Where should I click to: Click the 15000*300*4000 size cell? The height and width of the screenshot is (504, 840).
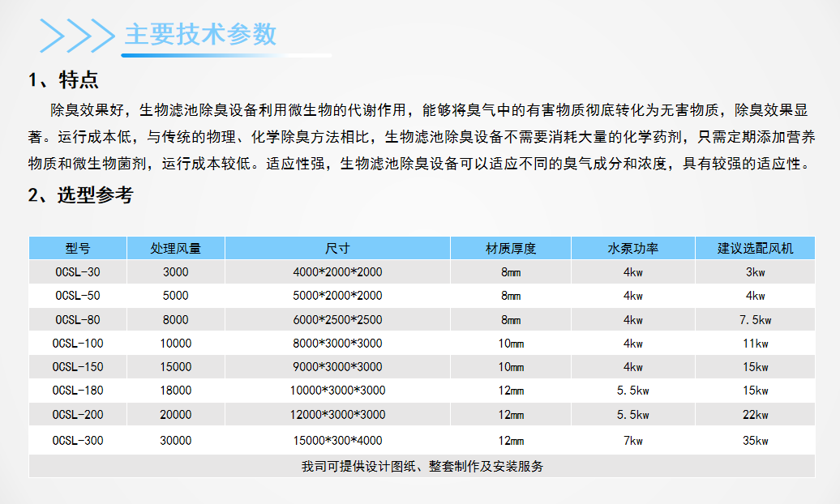coord(337,441)
